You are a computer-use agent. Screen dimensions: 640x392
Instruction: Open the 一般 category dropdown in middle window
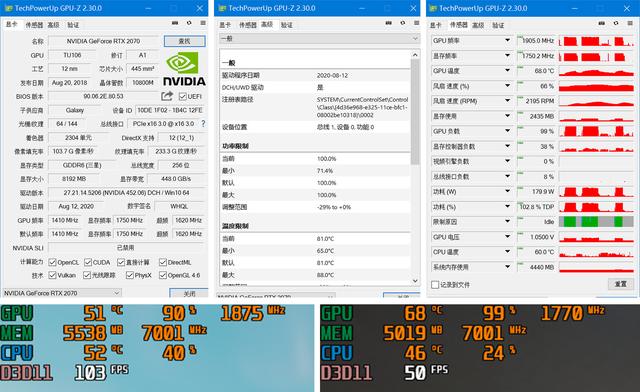pyautogui.click(x=320, y=38)
